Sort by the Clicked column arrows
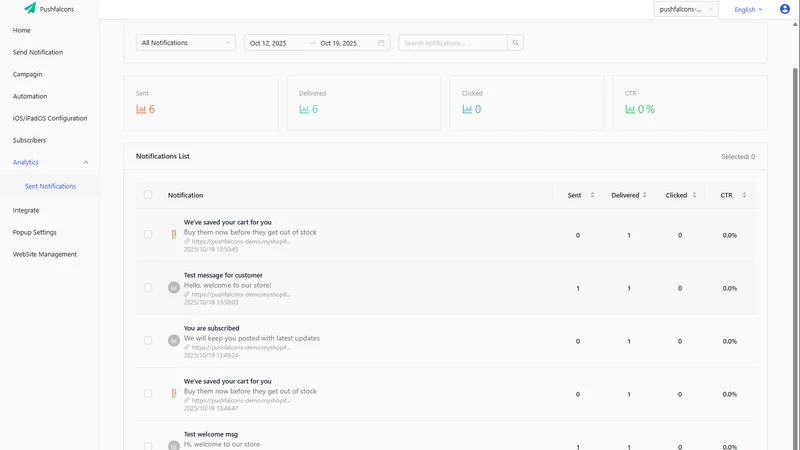The image size is (800, 450). tap(694, 195)
